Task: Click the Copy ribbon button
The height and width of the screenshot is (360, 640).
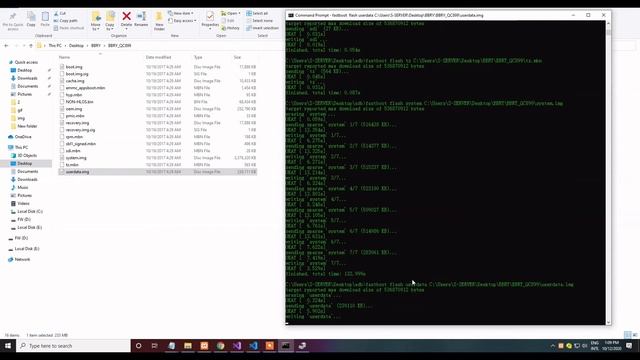Action: click(31, 20)
